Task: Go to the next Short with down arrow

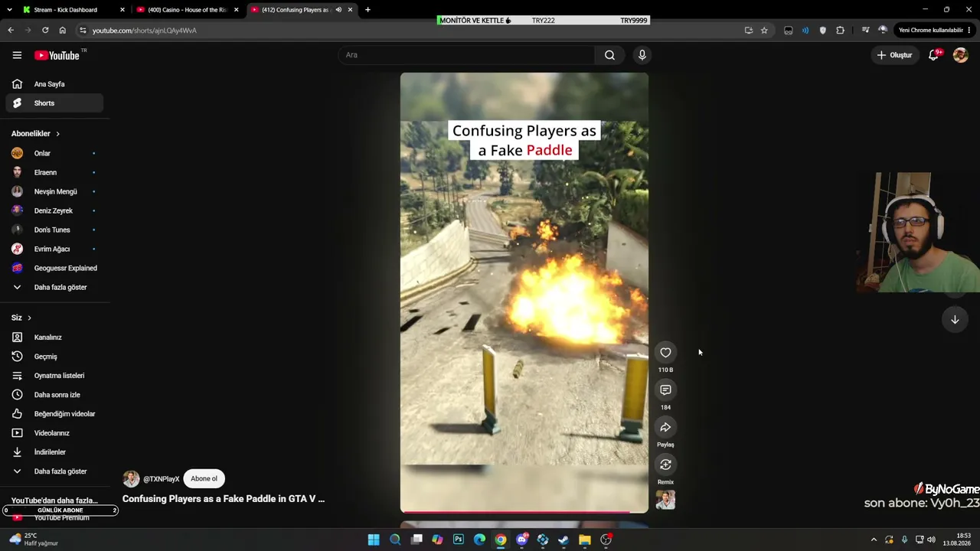Action: coord(955,320)
